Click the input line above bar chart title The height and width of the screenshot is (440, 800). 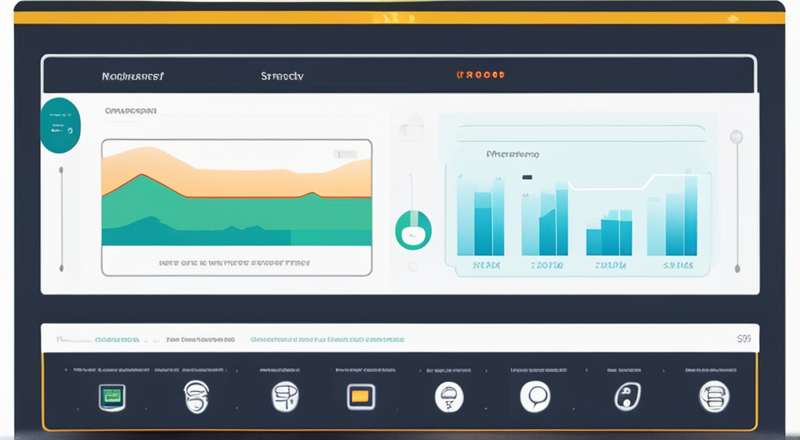(x=582, y=133)
